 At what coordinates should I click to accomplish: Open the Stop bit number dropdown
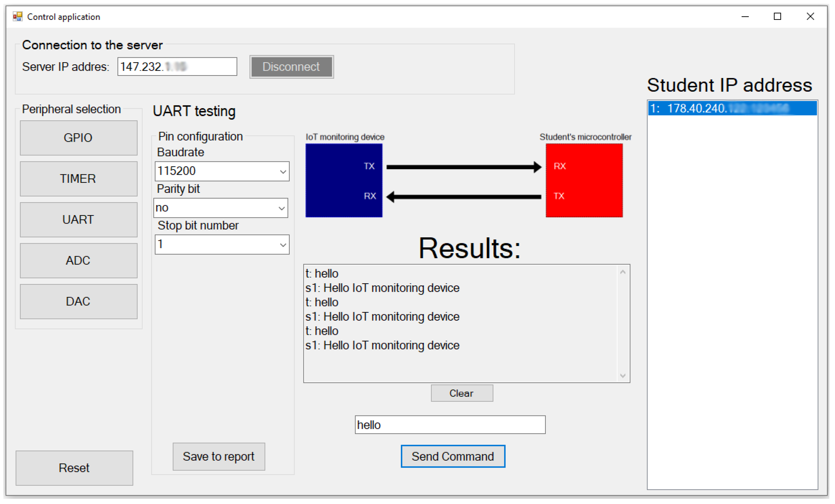tap(283, 245)
